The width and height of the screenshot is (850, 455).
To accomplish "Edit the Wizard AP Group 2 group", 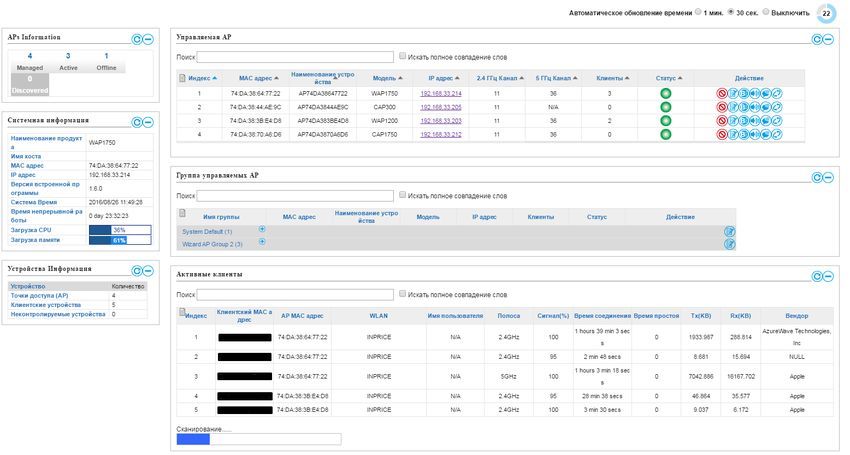I will pos(730,244).
